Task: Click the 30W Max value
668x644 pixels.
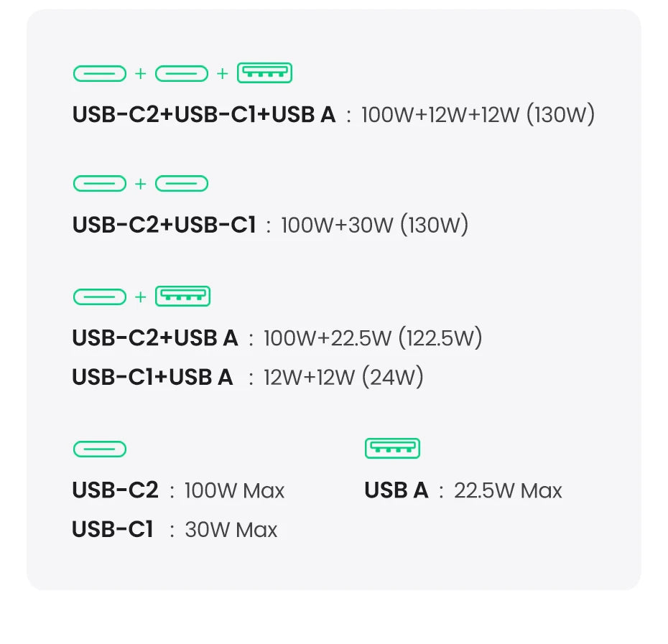Action: tap(231, 530)
